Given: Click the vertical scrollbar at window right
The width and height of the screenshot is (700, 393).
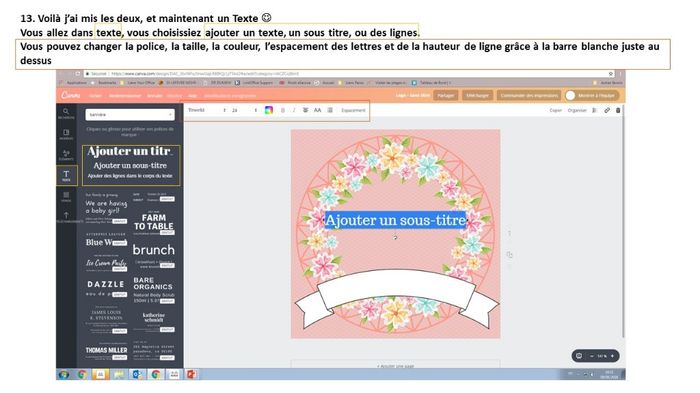Looking at the screenshot, I should pos(623,223).
